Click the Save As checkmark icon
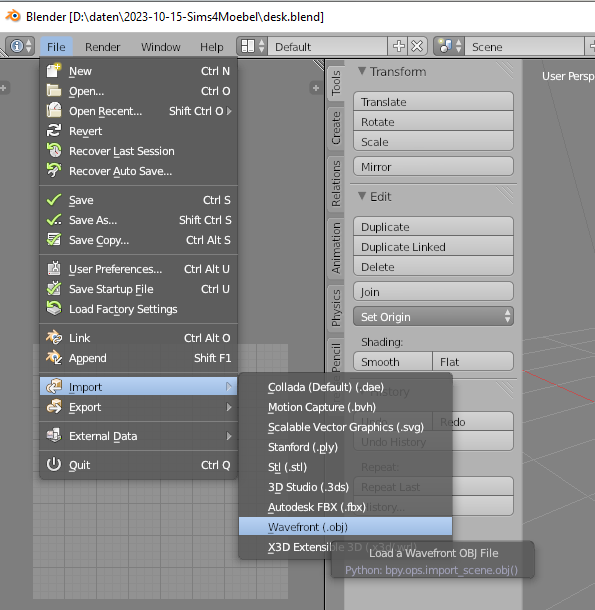Image resolution: width=595 pixels, height=610 pixels. pos(54,219)
